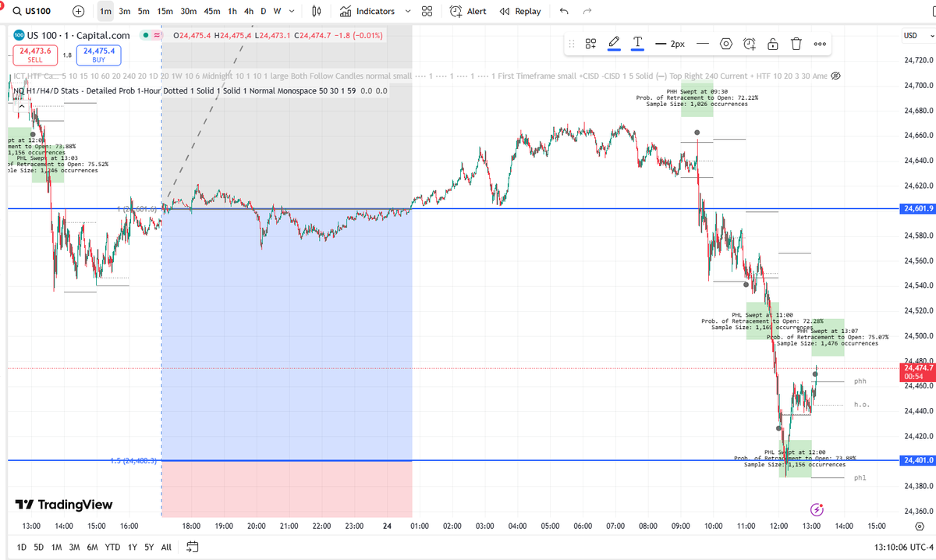This screenshot has height=560, width=936.
Task: Open the candlestick chart type selector
Action: click(x=316, y=12)
